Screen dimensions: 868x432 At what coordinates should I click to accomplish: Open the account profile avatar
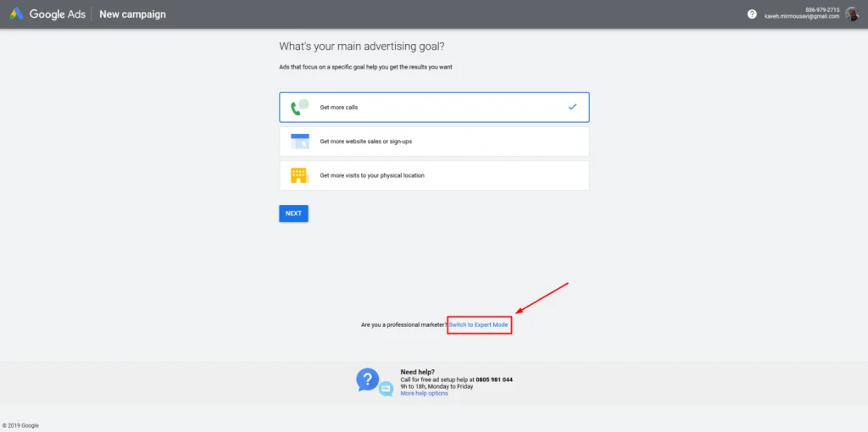coord(852,14)
